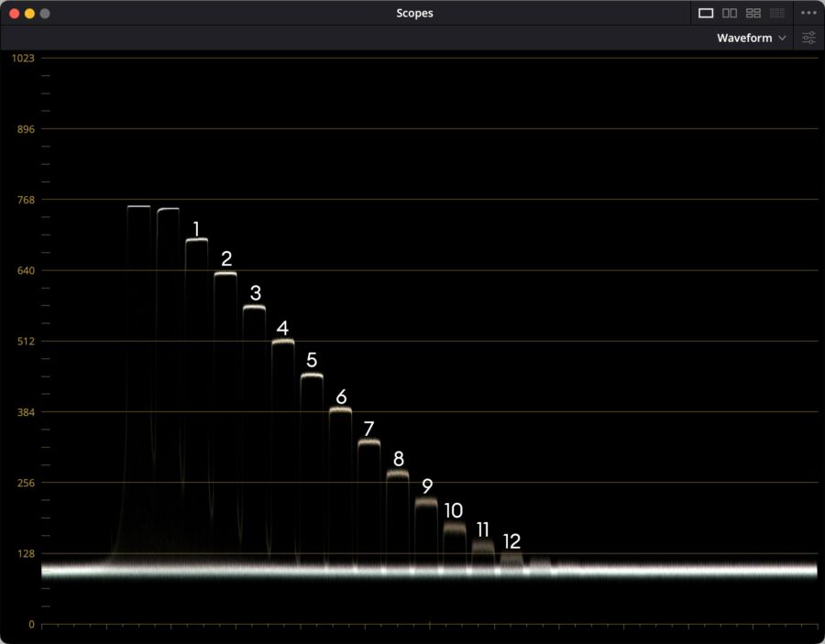825x644 pixels.
Task: Switch to two-up scope layout
Action: (x=730, y=13)
